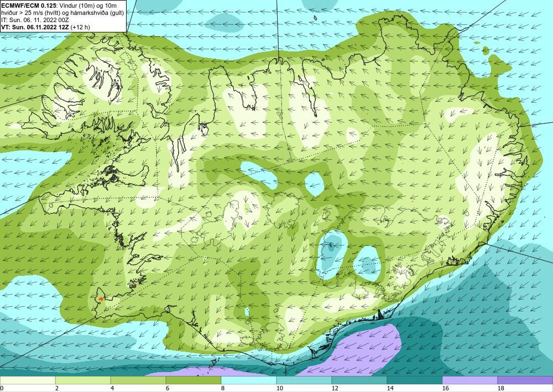Click the legend scale label "12"
Screen dimensions: 553x392
point(335,389)
